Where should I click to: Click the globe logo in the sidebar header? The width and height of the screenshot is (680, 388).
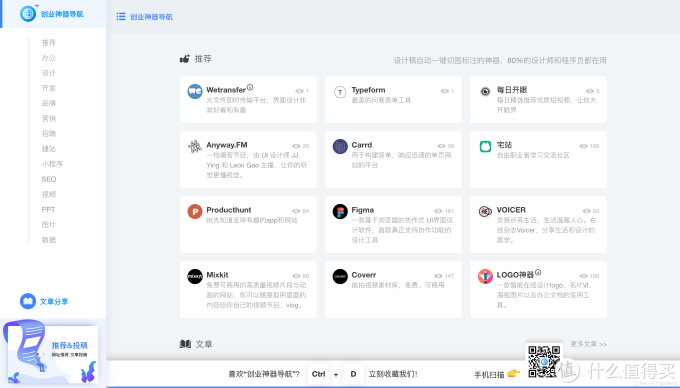28,14
